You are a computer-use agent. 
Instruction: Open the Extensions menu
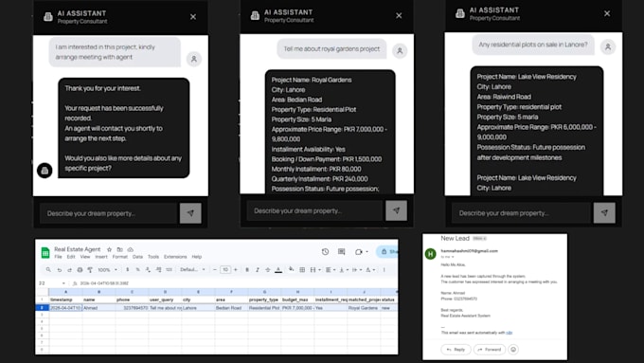click(175, 257)
